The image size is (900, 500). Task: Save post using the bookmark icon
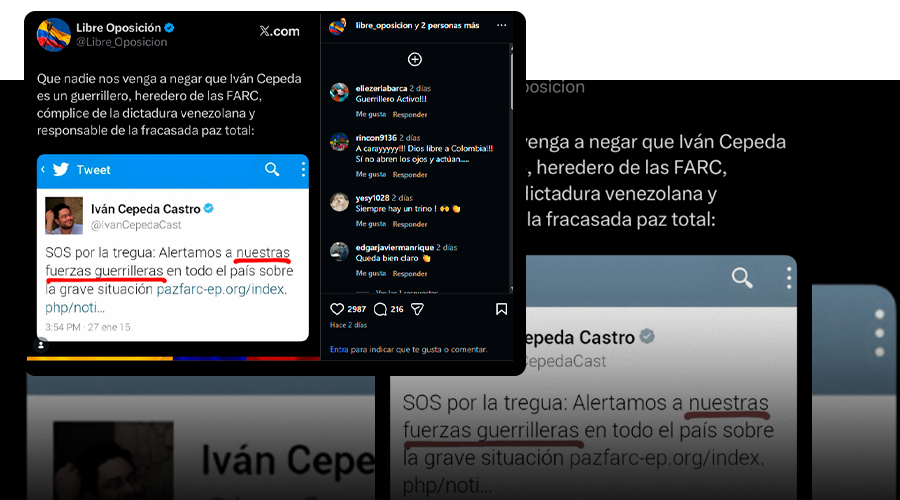[501, 309]
